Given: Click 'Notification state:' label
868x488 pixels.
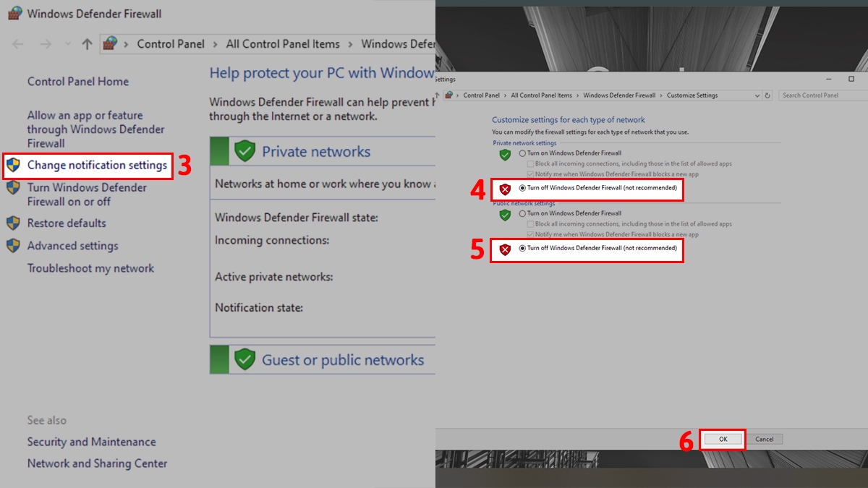Looking at the screenshot, I should [259, 308].
